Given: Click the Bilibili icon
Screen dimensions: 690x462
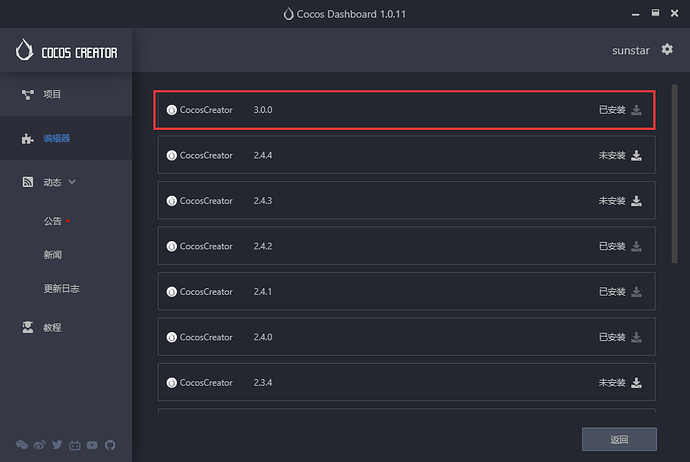Looking at the screenshot, I should click(x=75, y=445).
